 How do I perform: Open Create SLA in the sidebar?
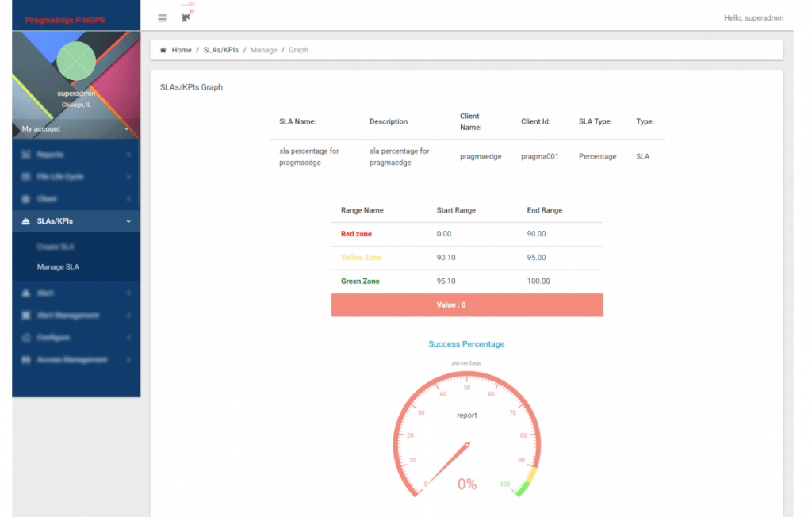56,247
